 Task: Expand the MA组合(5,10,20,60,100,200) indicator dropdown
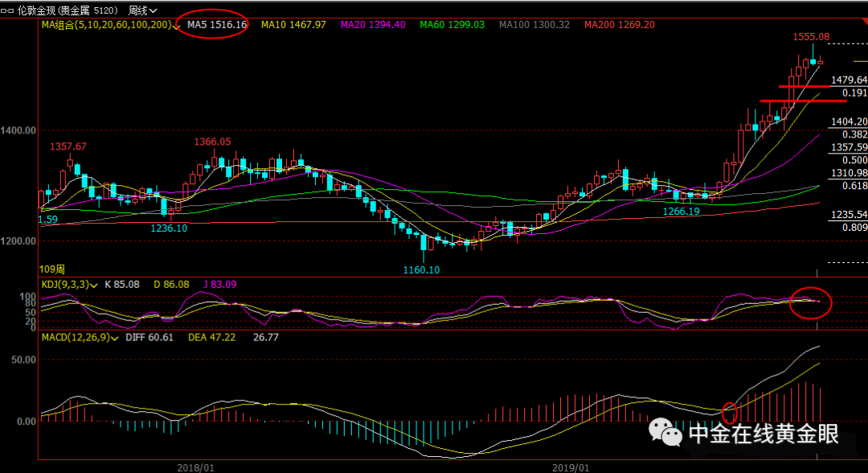(x=177, y=26)
